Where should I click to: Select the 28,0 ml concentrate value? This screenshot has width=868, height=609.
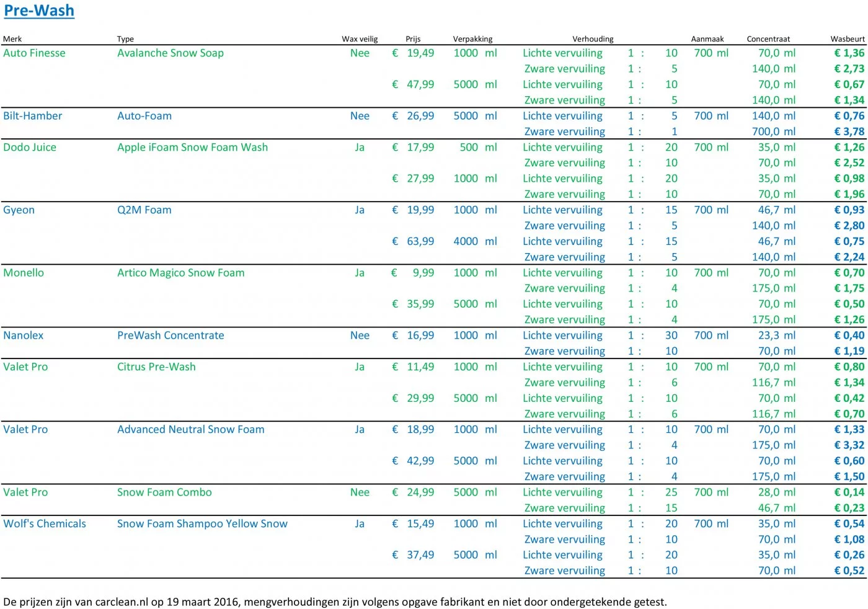(x=777, y=492)
